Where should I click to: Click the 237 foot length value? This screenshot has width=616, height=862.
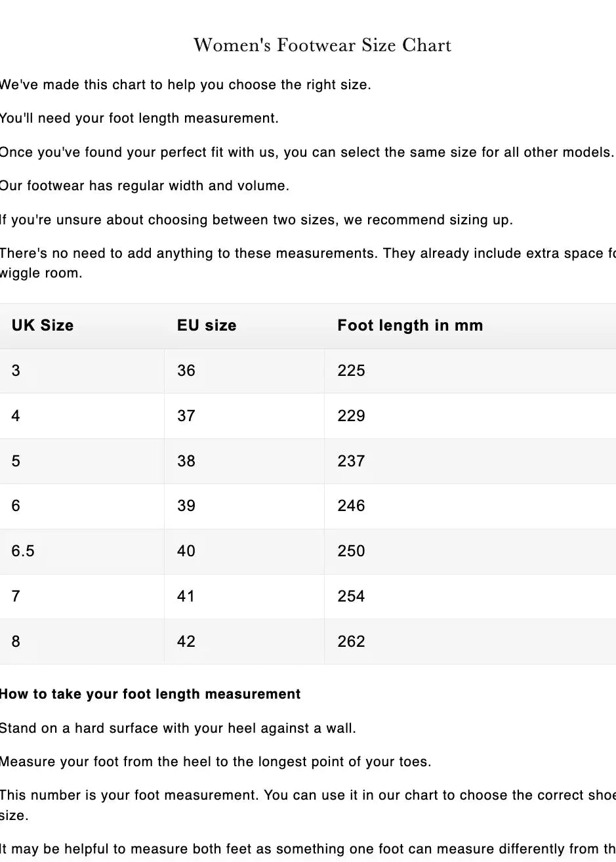pyautogui.click(x=351, y=461)
